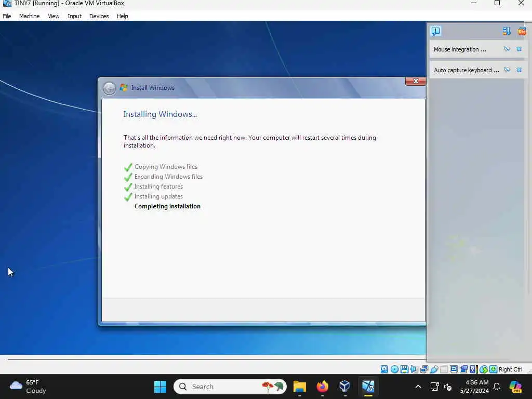This screenshot has height=399, width=532.
Task: Open the Help menu
Action: (x=122, y=16)
